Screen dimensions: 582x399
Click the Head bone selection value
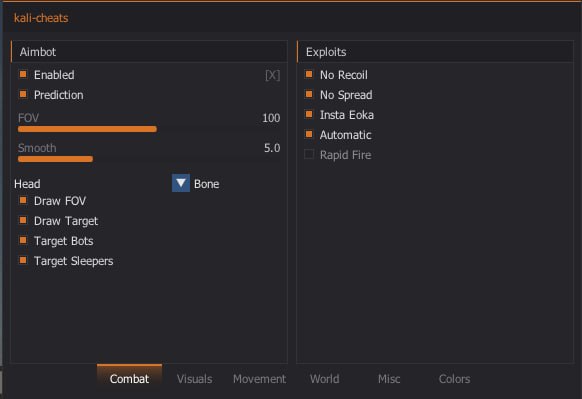click(27, 184)
